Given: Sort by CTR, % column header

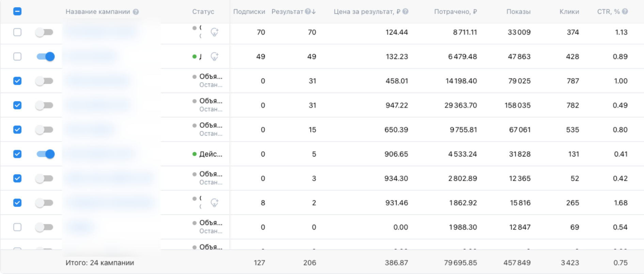Looking at the screenshot, I should (x=609, y=12).
